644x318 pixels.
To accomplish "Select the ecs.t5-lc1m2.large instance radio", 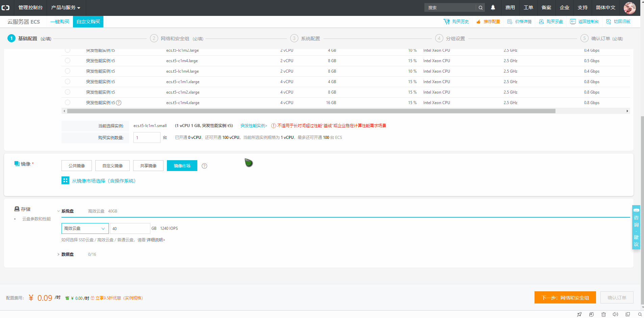I will 68,50.
